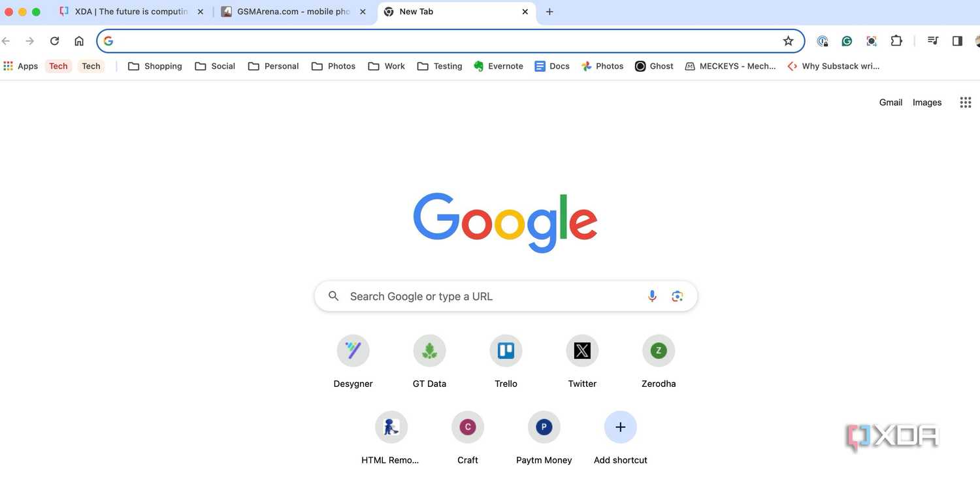Image resolution: width=980 pixels, height=494 pixels.
Task: Close the New Tab tab
Action: pyautogui.click(x=525, y=12)
